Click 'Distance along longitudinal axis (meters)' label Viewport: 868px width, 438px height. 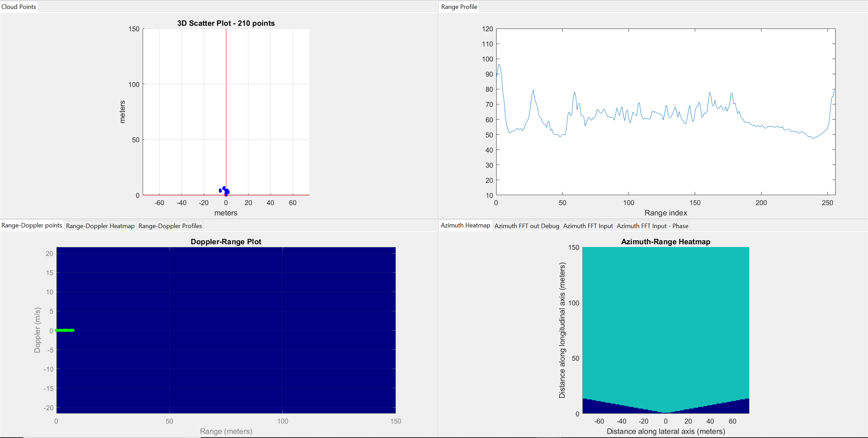pyautogui.click(x=562, y=330)
